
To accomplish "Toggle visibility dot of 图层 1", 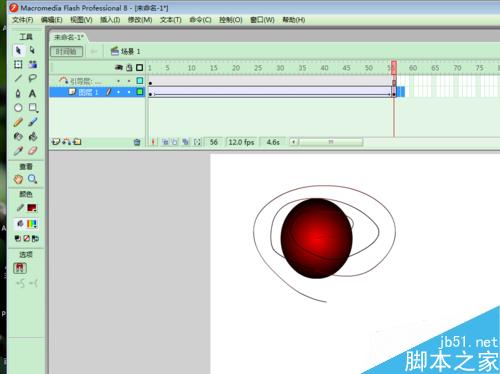I will click(119, 92).
